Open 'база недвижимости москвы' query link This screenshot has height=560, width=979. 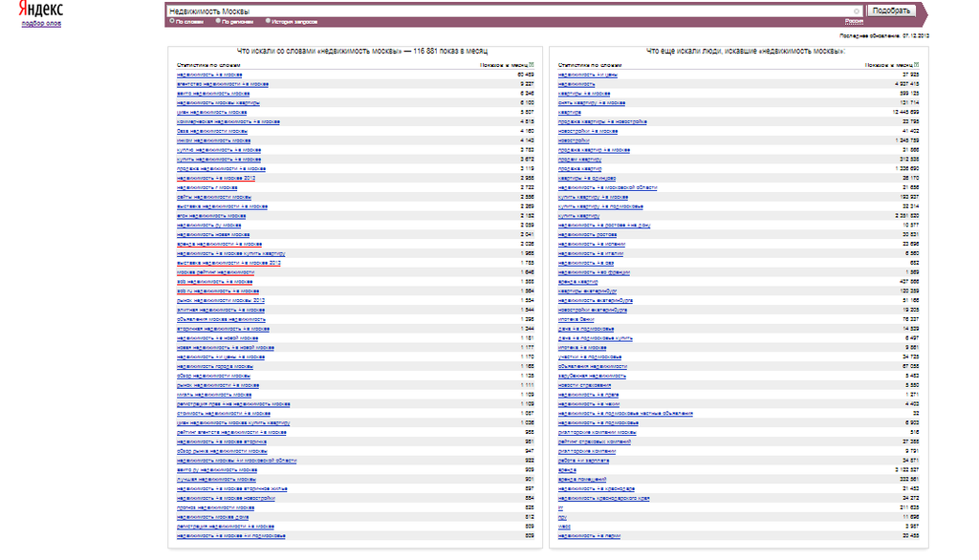[x=211, y=131]
